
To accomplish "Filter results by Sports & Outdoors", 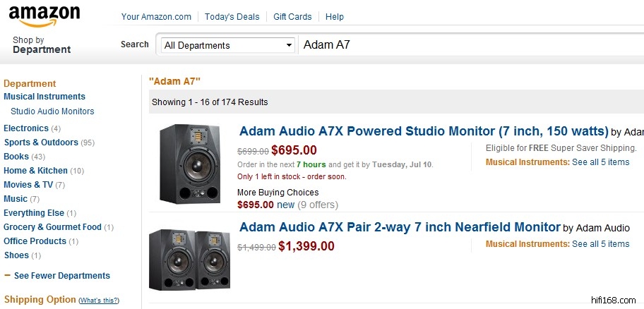I will click(41, 143).
